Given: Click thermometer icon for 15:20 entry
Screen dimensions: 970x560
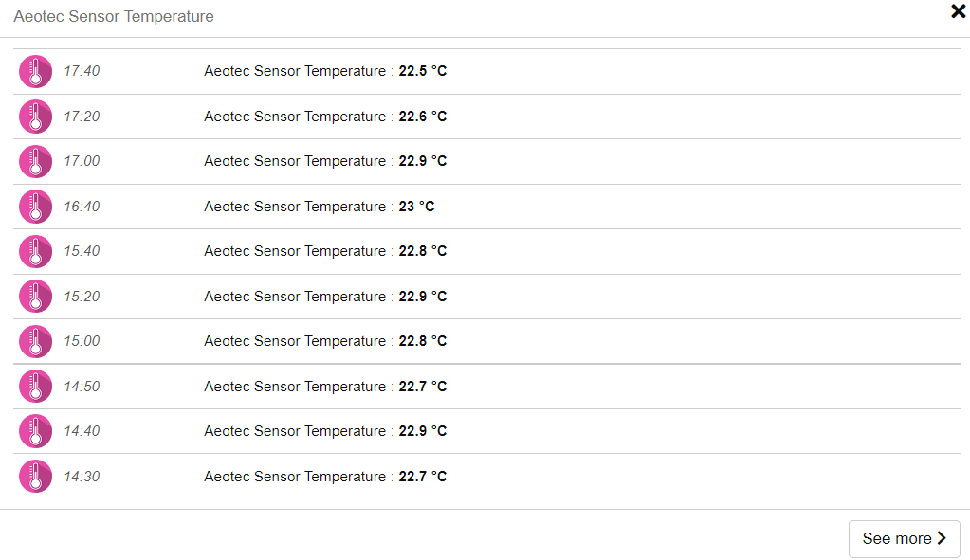Looking at the screenshot, I should tap(35, 297).
